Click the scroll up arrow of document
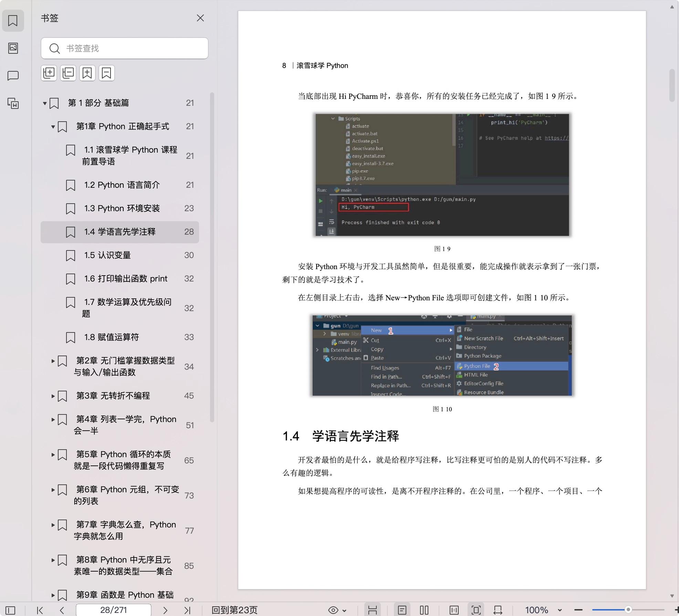This screenshot has width=679, height=616. tap(672, 7)
